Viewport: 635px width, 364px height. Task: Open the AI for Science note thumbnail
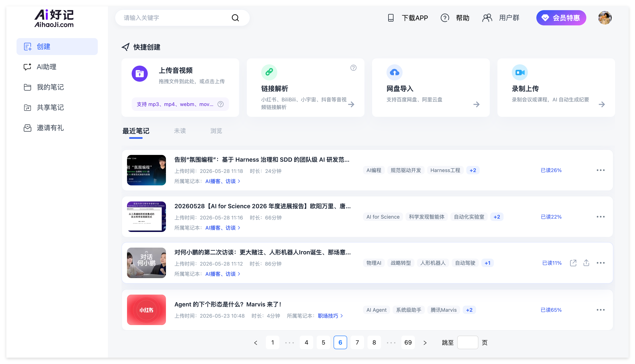(146, 217)
